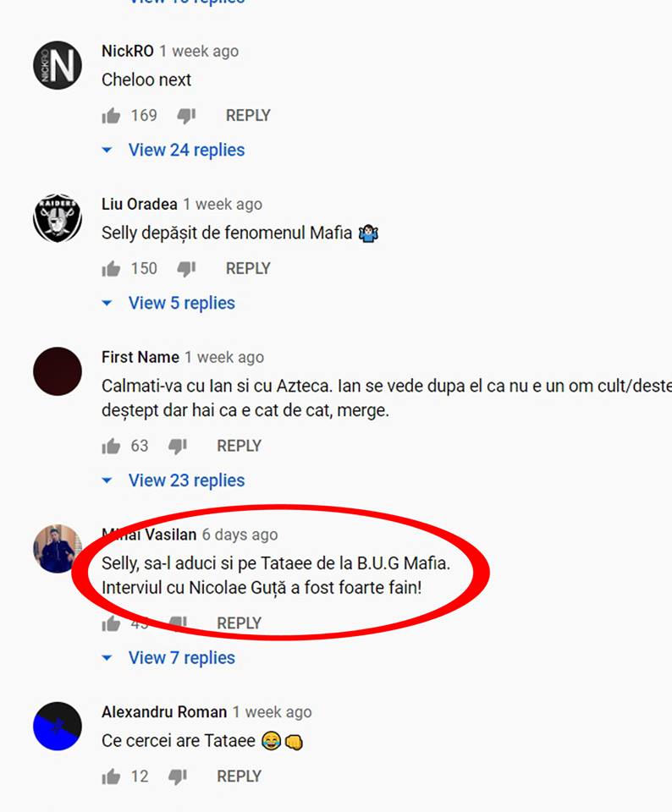Image resolution: width=672 pixels, height=812 pixels.
Task: Dislike Alexandru Roman's comment
Action: tap(177, 776)
